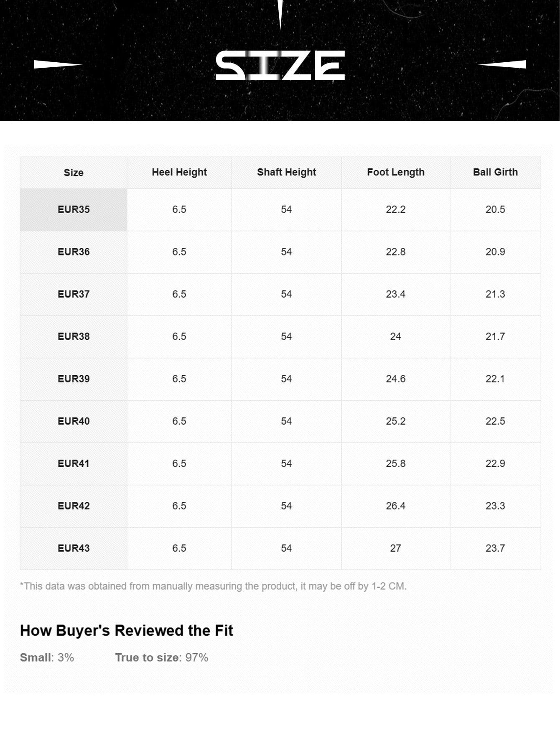Click the Foot Length column header
This screenshot has height=746, width=560.
coord(395,172)
